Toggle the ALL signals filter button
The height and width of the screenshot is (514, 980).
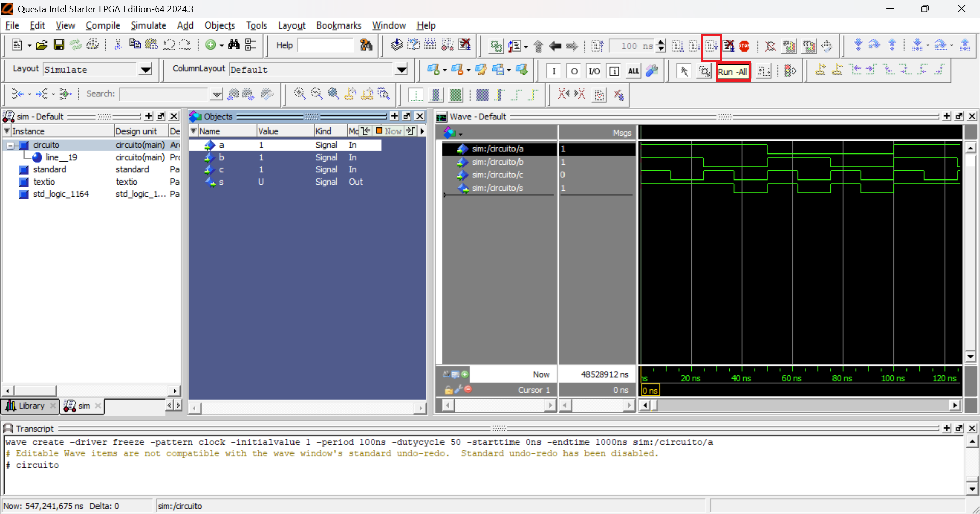point(633,71)
